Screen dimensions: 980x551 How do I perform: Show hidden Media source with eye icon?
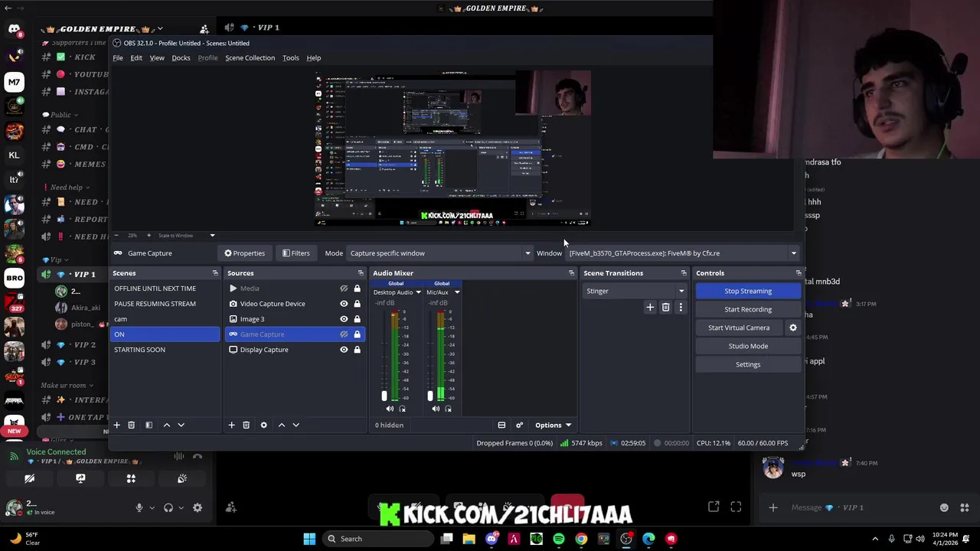coord(344,289)
